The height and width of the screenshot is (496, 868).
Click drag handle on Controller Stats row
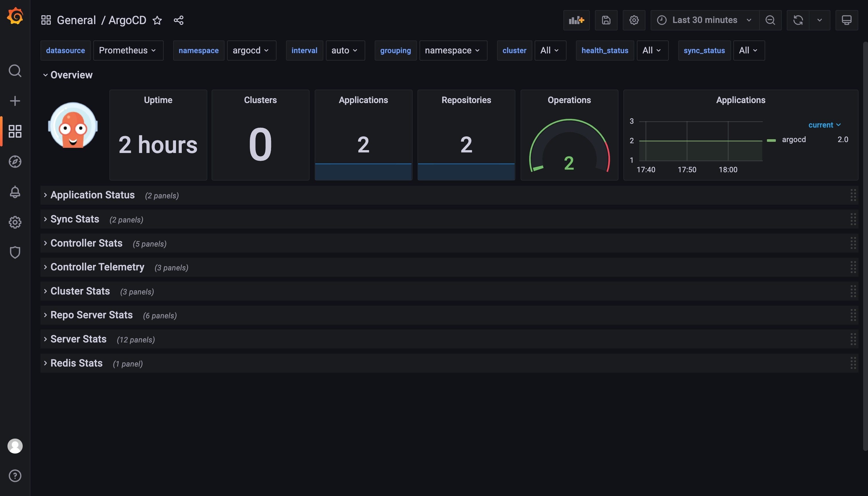pyautogui.click(x=853, y=243)
